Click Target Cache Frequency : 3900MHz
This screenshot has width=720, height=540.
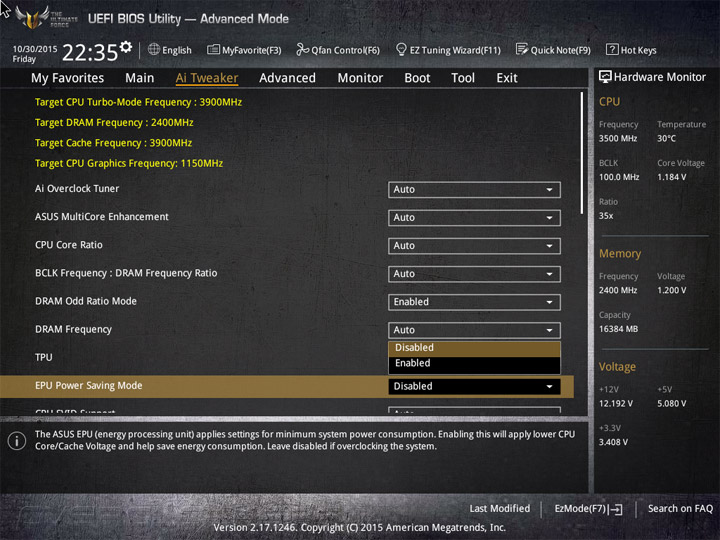pyautogui.click(x=113, y=143)
